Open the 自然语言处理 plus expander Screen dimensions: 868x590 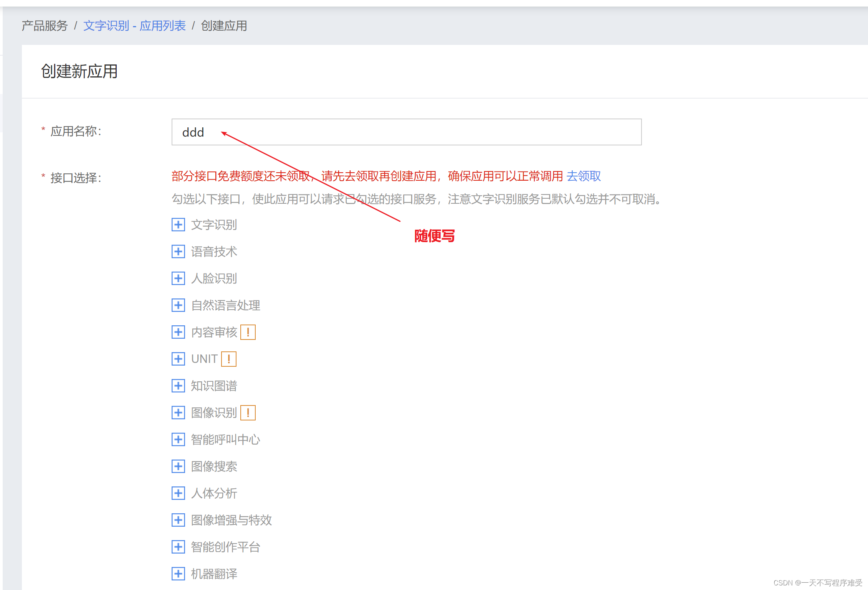point(178,305)
